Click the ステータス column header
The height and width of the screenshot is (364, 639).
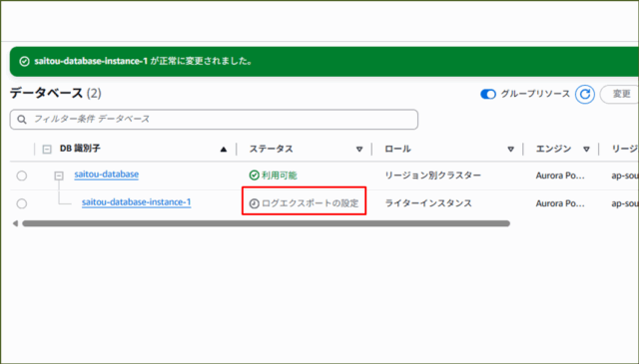click(271, 149)
